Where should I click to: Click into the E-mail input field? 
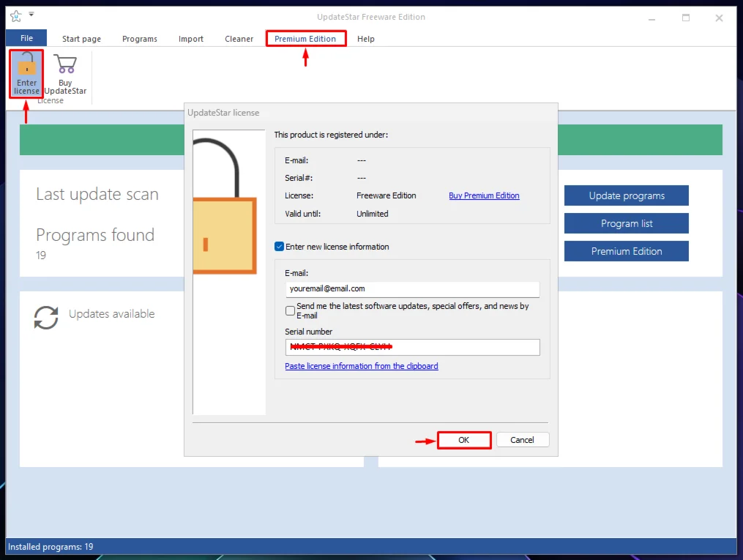(x=413, y=288)
